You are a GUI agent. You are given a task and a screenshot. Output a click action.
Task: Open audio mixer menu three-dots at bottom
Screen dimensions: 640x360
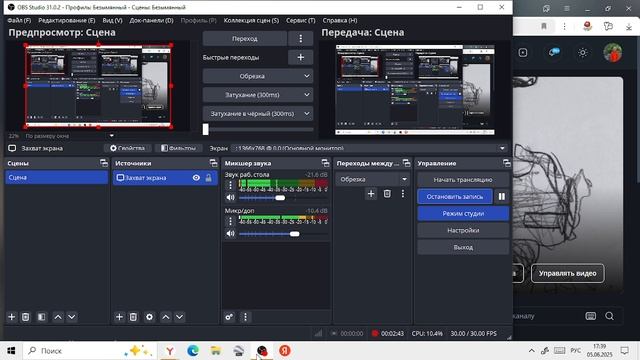245,317
